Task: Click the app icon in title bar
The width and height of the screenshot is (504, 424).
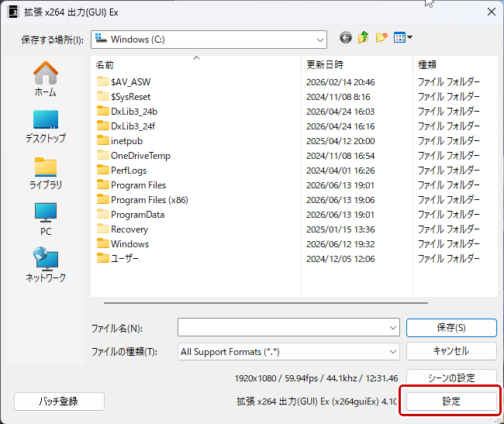Action: tap(13, 12)
